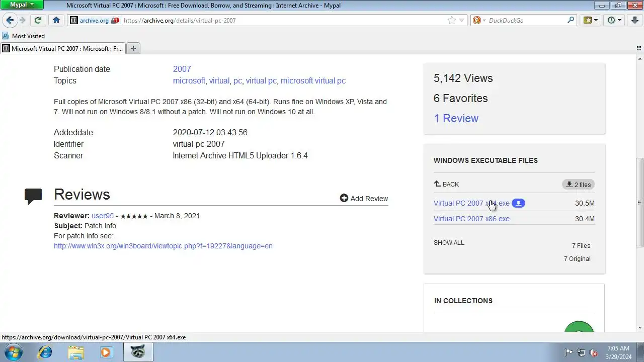Open the virtual pc topic link
The width and height of the screenshot is (644, 362).
coord(261,80)
